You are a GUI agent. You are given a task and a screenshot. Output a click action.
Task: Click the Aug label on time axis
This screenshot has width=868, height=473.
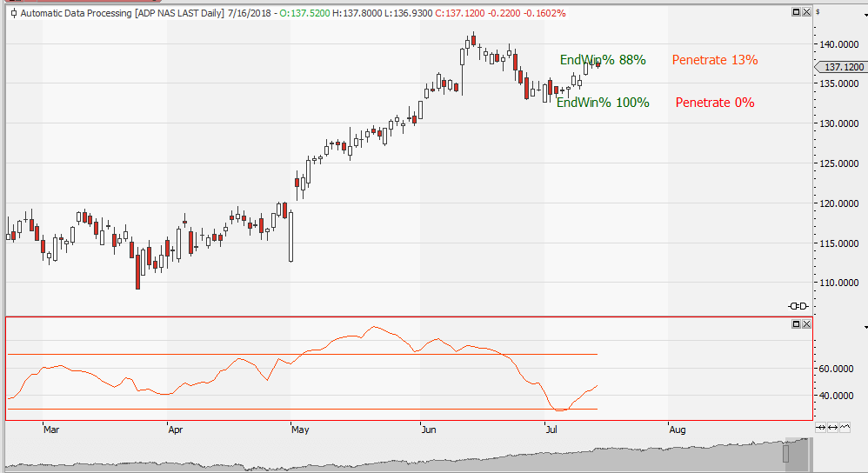click(678, 430)
